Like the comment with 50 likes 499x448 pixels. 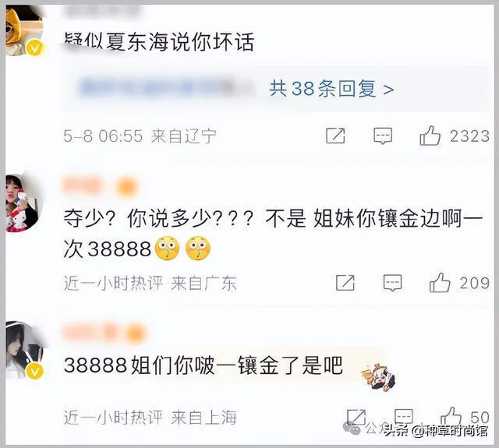(451, 417)
